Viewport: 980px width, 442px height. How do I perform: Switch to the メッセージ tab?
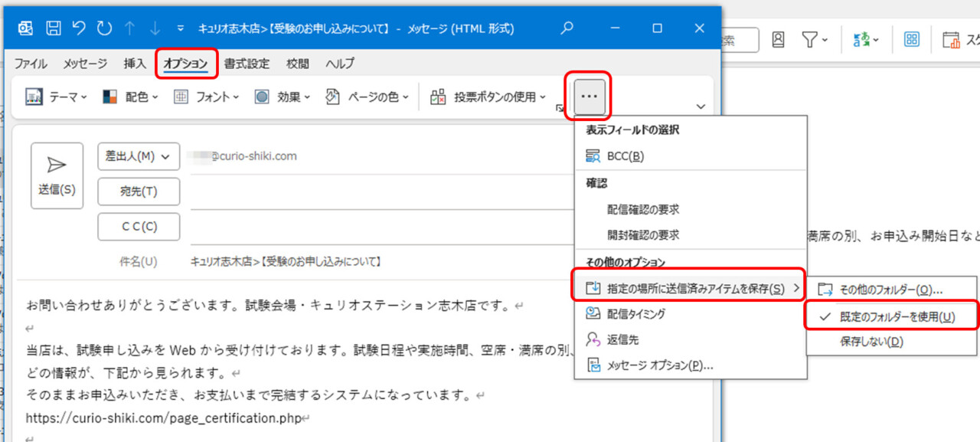(x=86, y=64)
